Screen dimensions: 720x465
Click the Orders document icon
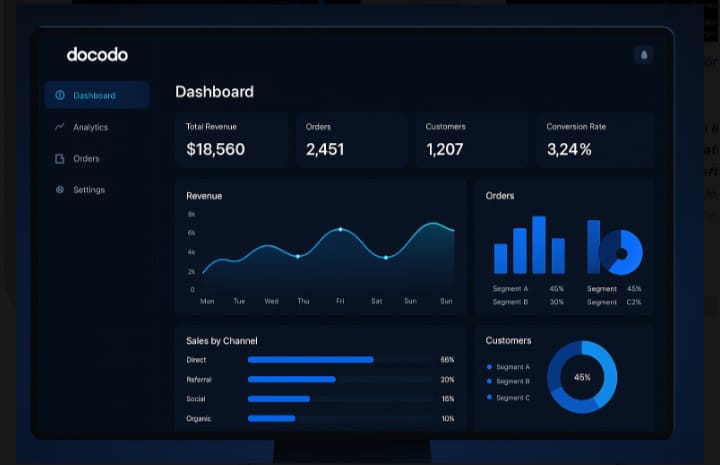pos(60,159)
